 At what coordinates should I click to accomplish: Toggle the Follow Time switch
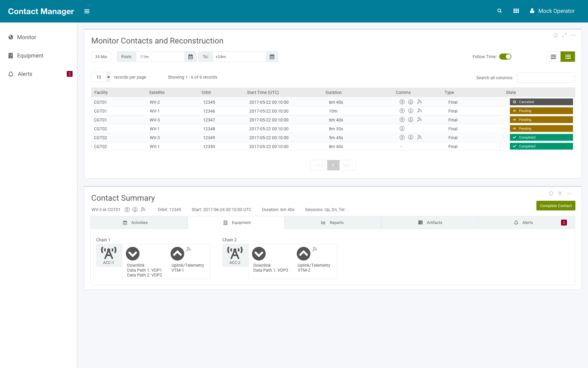coord(505,57)
